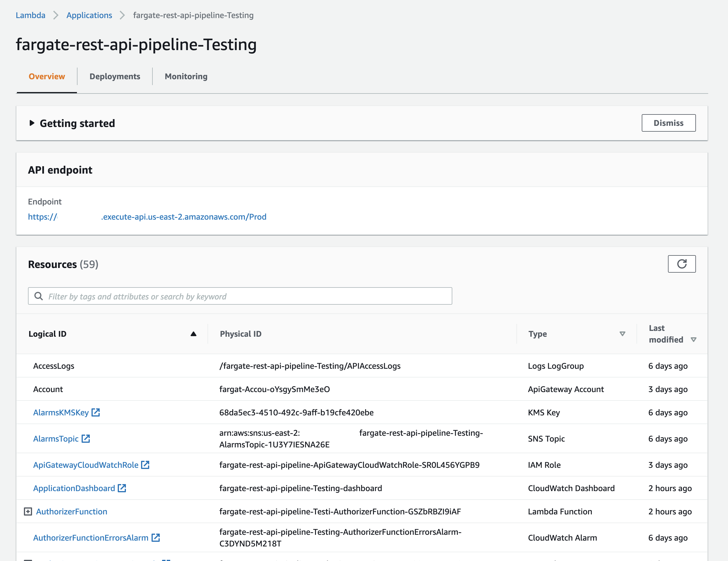
Task: Select the APIAccessLogs physical ID text
Action: (310, 366)
